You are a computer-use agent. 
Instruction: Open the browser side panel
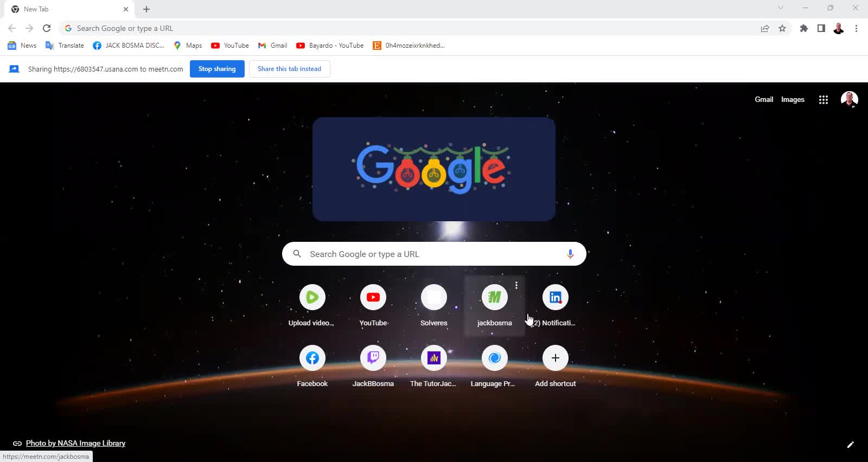(x=821, y=28)
